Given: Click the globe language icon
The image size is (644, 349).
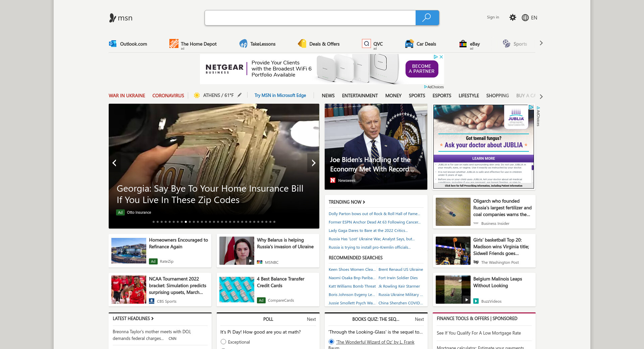Looking at the screenshot, I should [525, 18].
